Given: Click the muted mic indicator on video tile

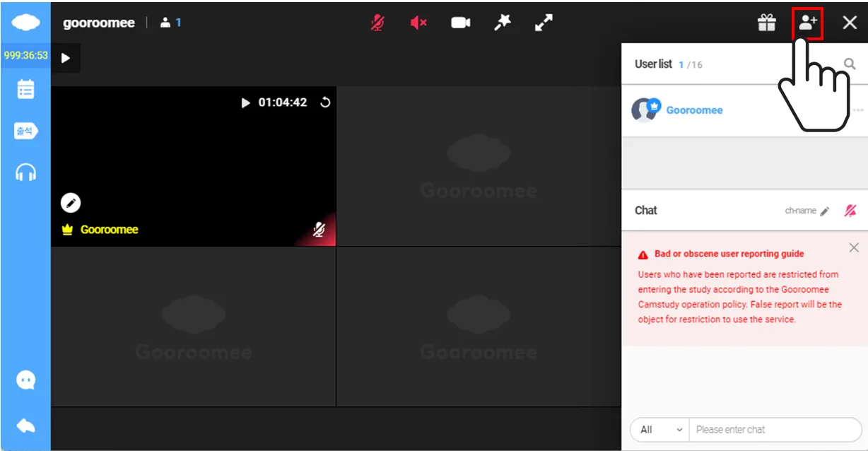Looking at the screenshot, I should tap(319, 229).
